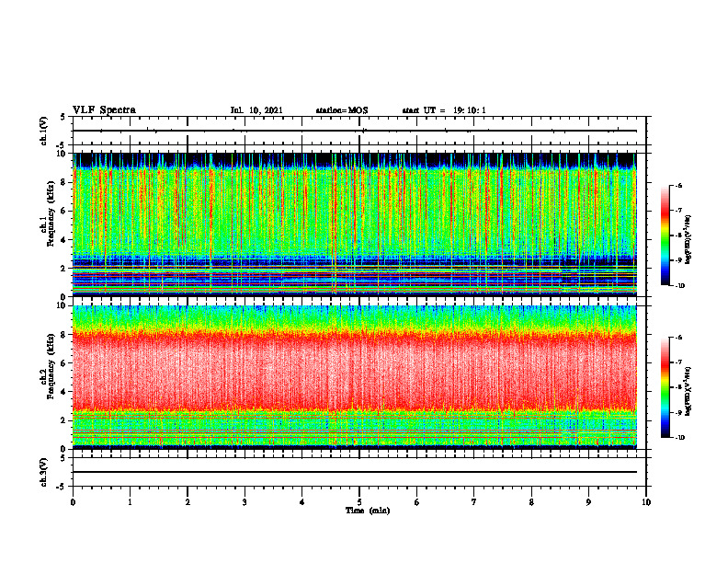The image size is (728, 563).
Task: Click the ch.1 voltage waveform trace
Action: pyautogui.click(x=355, y=131)
